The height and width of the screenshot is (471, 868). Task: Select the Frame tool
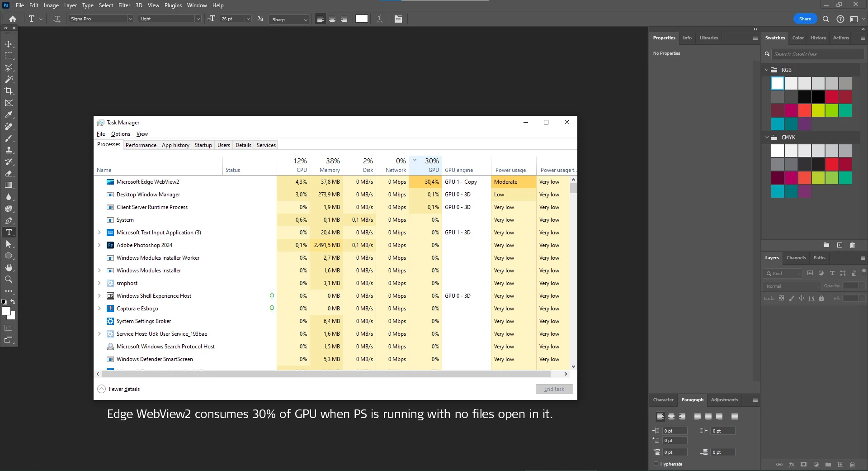9,103
